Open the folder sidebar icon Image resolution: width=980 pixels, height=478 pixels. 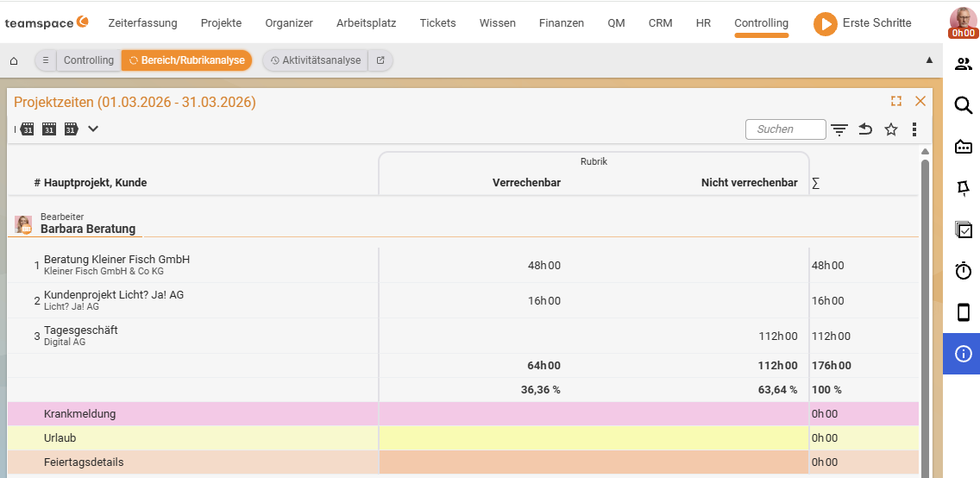tap(964, 147)
